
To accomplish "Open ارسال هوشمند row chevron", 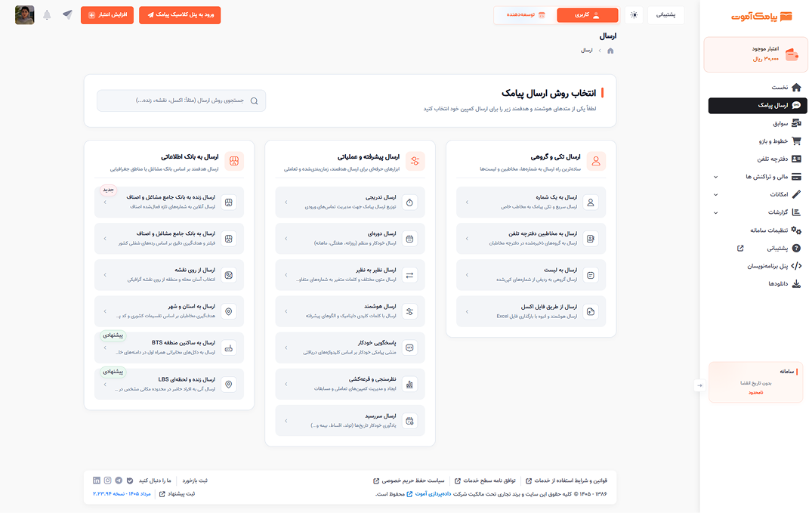I will point(286,311).
